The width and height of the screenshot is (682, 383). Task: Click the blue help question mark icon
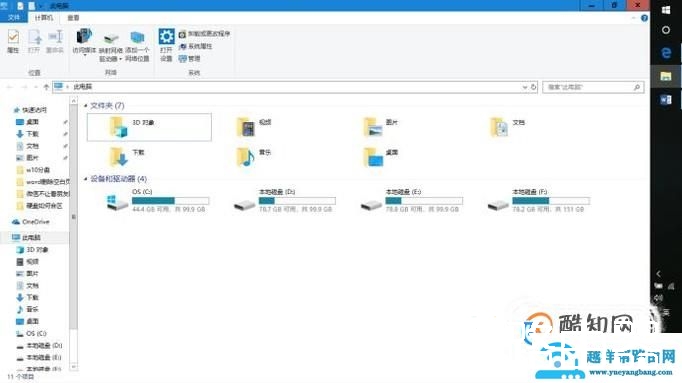tap(644, 18)
